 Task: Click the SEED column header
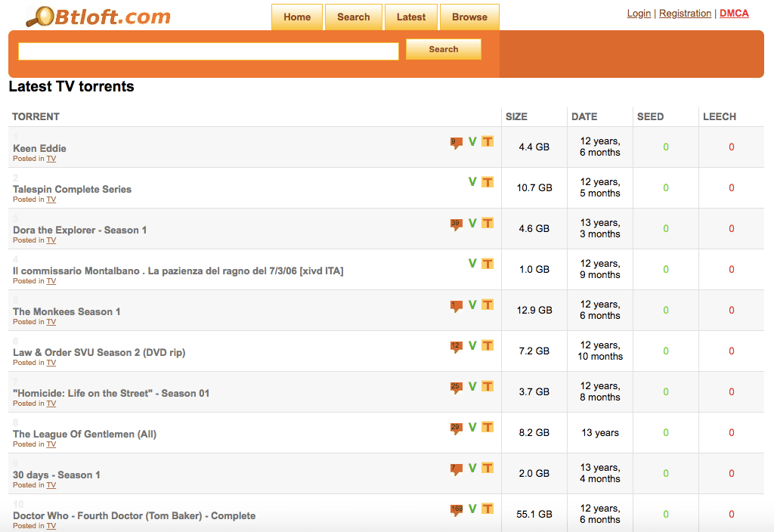point(650,117)
